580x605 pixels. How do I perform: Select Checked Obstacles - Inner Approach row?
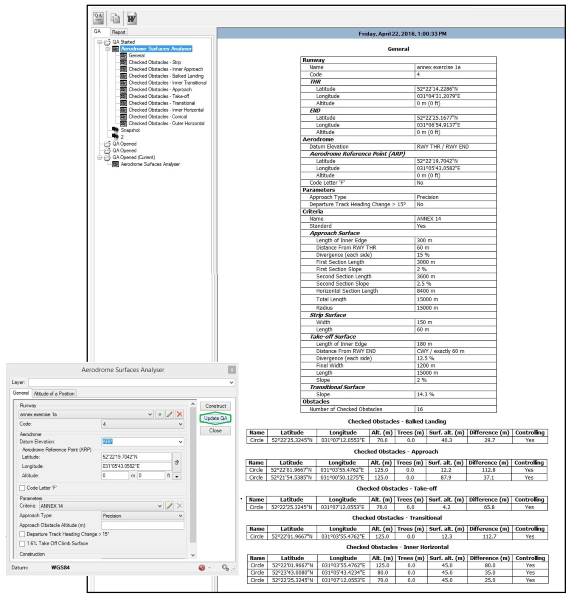click(x=166, y=69)
